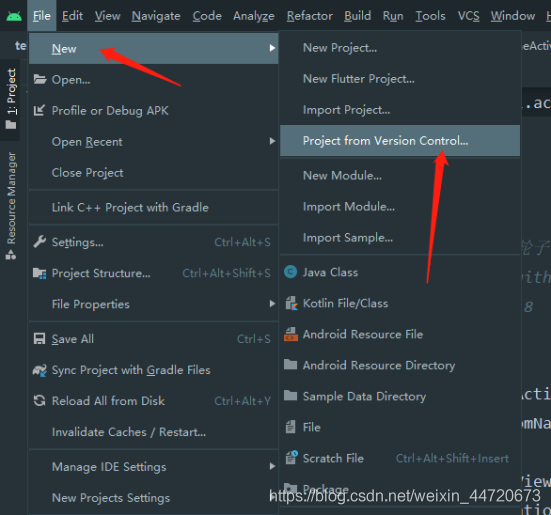The image size is (551, 515).
Task: Open the Run menu
Action: pos(393,16)
